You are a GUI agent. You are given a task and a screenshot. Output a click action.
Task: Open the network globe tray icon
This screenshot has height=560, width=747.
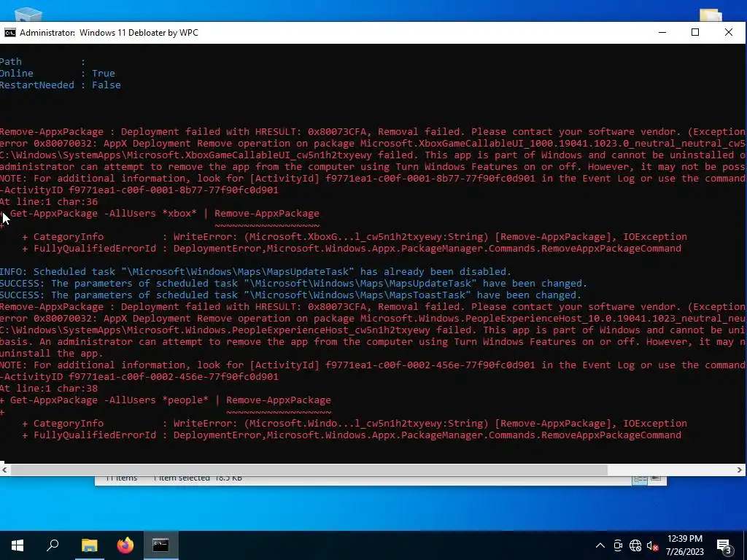(x=635, y=545)
